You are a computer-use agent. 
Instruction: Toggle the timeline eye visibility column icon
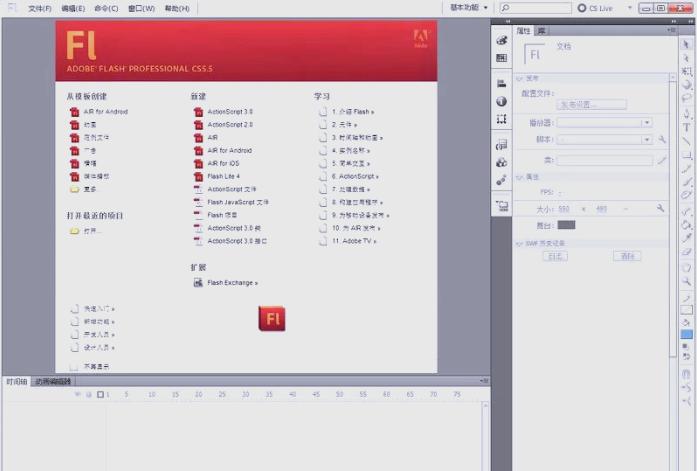point(78,394)
